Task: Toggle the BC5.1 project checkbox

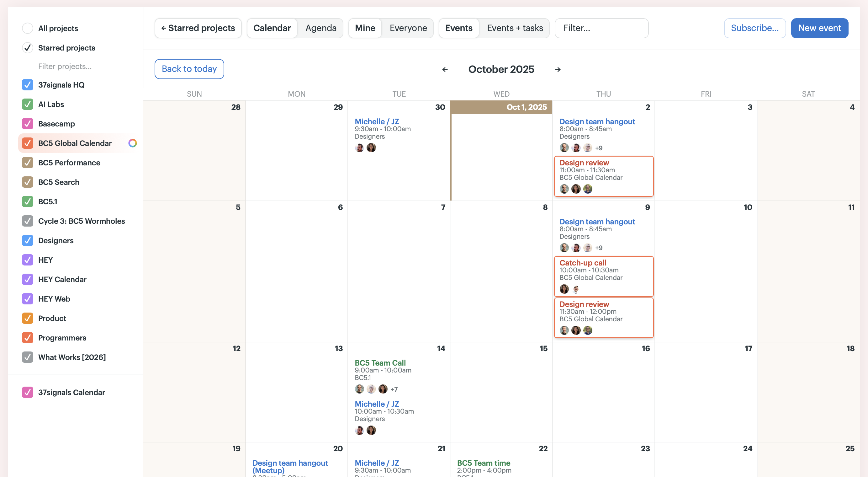Action: point(28,201)
